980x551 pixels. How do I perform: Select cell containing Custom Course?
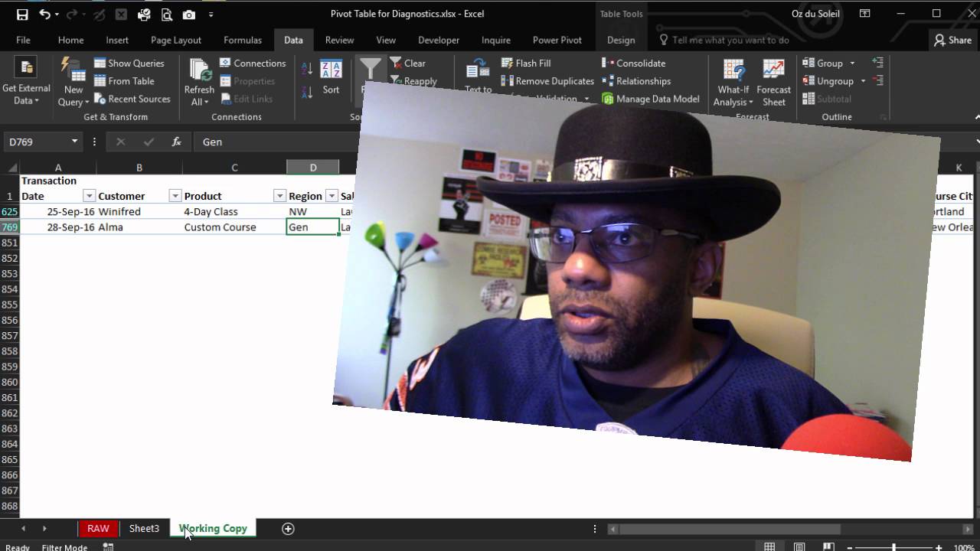click(234, 227)
